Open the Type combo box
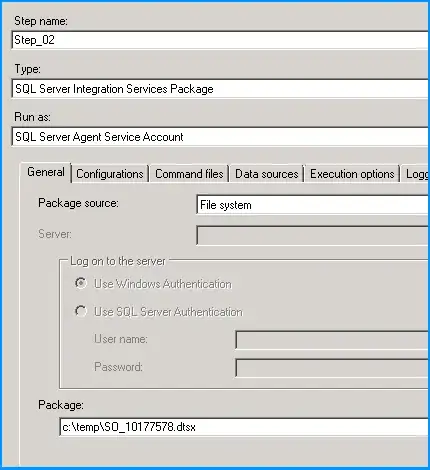Image resolution: width=430 pixels, height=470 pixels. 220,89
